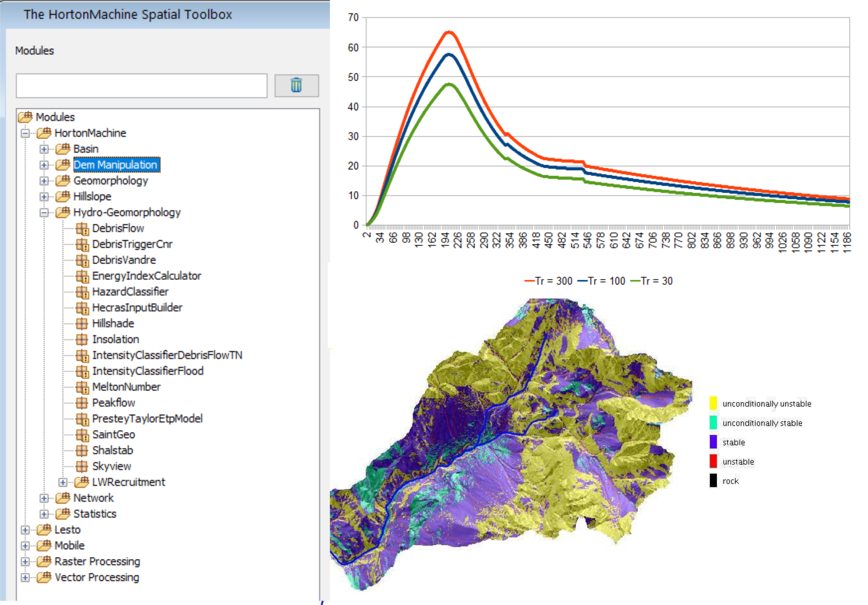This screenshot has width=868, height=605.
Task: Click the trash can clear filter icon
Action: point(296,85)
